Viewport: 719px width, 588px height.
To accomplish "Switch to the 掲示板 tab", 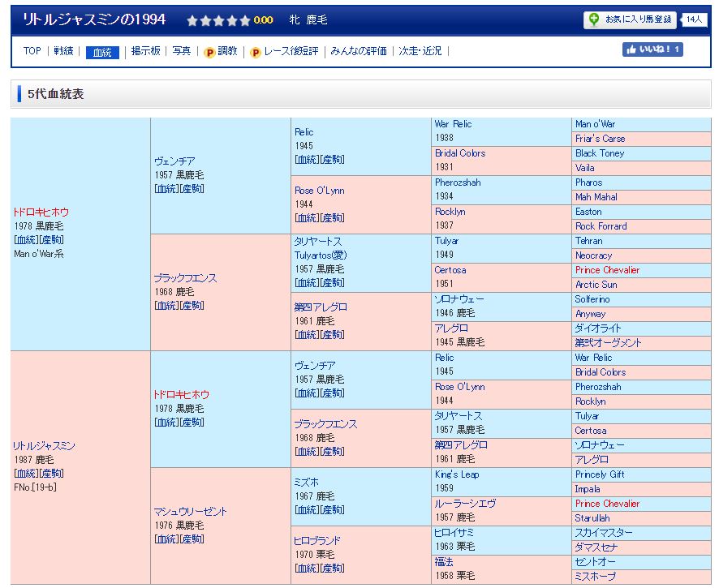I will click(x=146, y=51).
